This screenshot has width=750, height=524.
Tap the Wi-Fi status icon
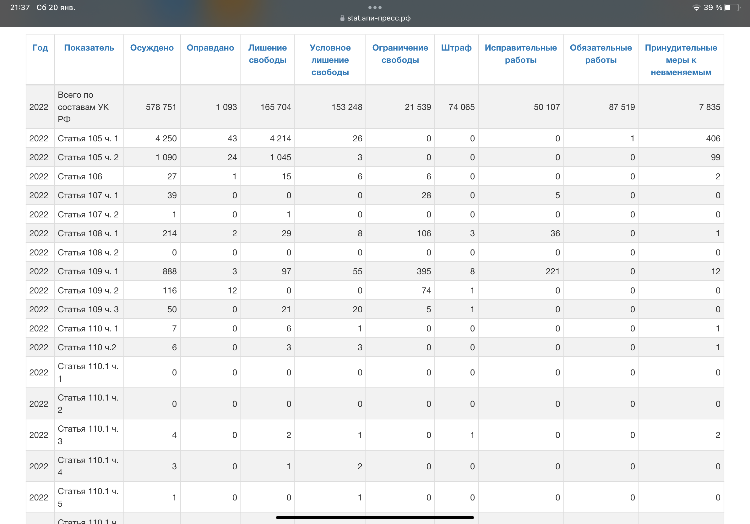pos(696,8)
